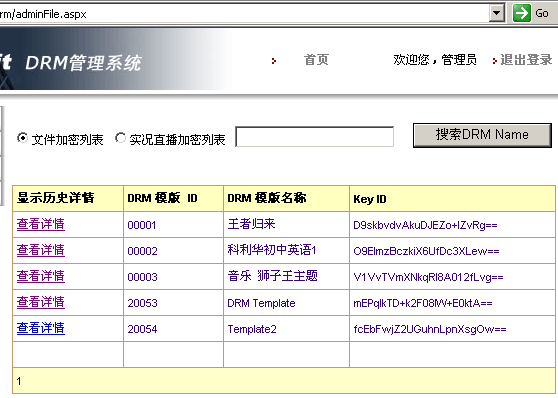Click Key ID O9ElmzBczkiX6UfDc3XLew==
558x398 pixels.
[x=426, y=251]
